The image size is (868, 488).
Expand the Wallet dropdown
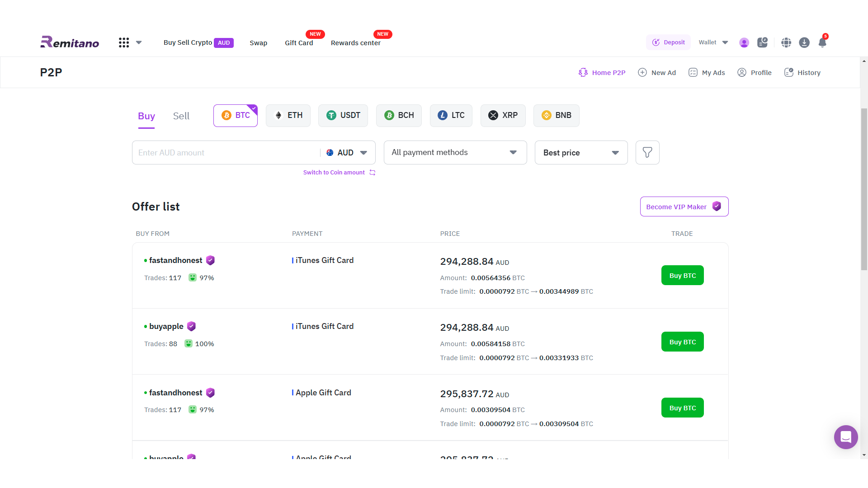tap(713, 42)
